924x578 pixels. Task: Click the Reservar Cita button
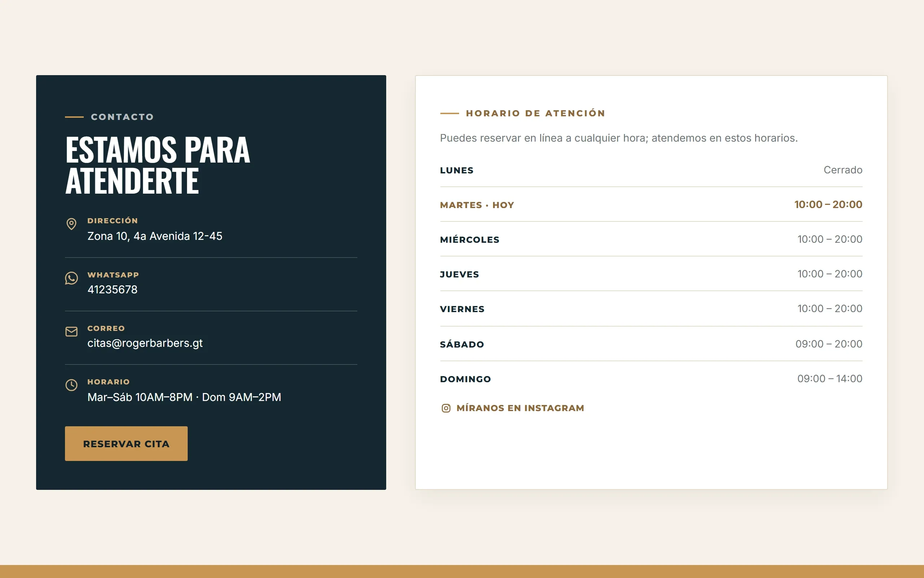pyautogui.click(x=126, y=444)
